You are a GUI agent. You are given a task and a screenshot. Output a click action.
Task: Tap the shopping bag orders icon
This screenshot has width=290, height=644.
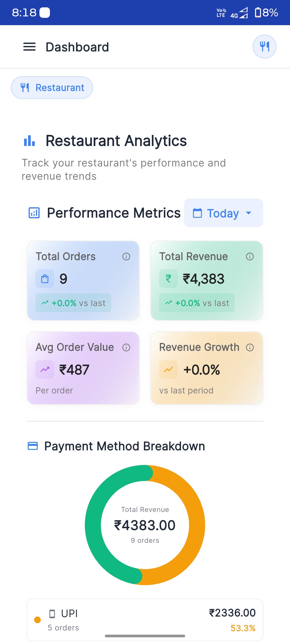click(x=45, y=279)
